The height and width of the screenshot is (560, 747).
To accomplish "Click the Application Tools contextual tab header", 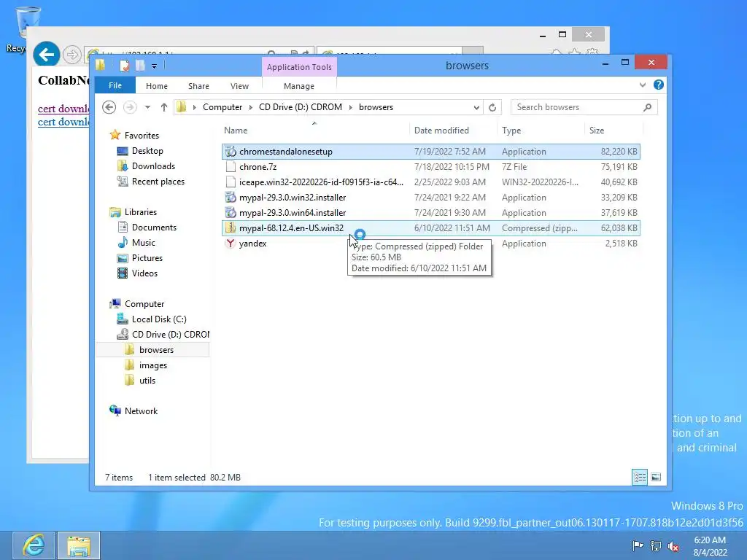I will 299,67.
